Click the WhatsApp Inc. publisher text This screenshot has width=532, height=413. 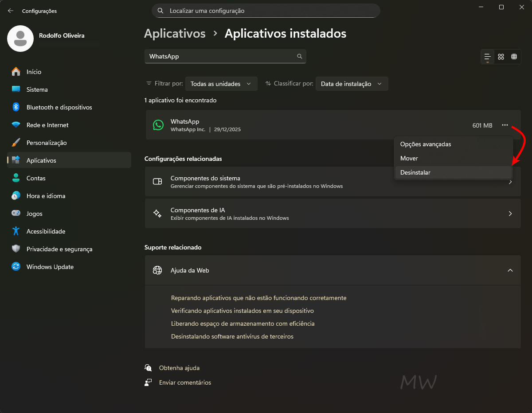coord(188,129)
